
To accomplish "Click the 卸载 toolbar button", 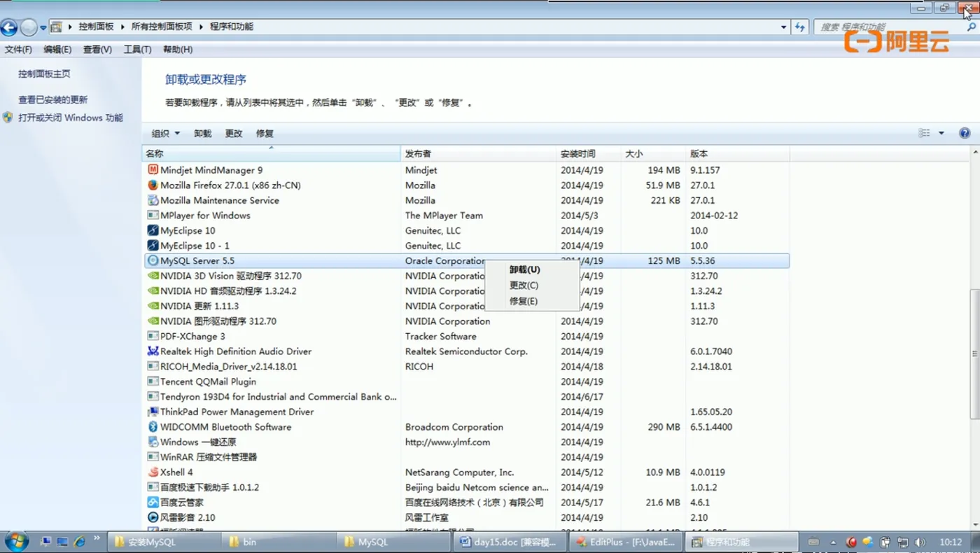I will coord(203,133).
